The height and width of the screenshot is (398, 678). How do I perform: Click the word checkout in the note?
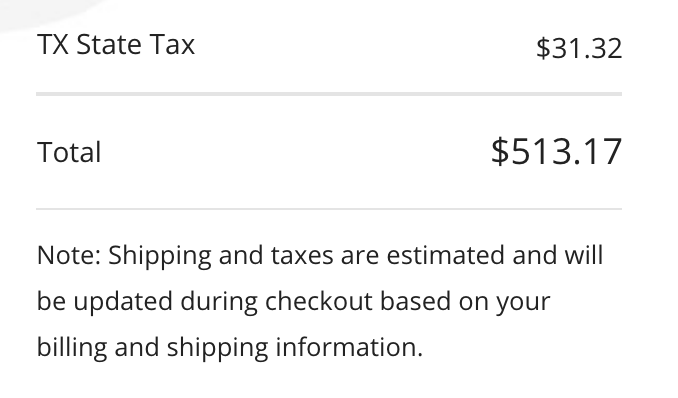319,301
